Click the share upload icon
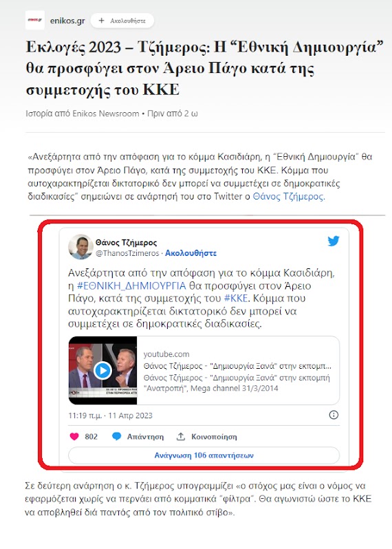 (x=181, y=436)
